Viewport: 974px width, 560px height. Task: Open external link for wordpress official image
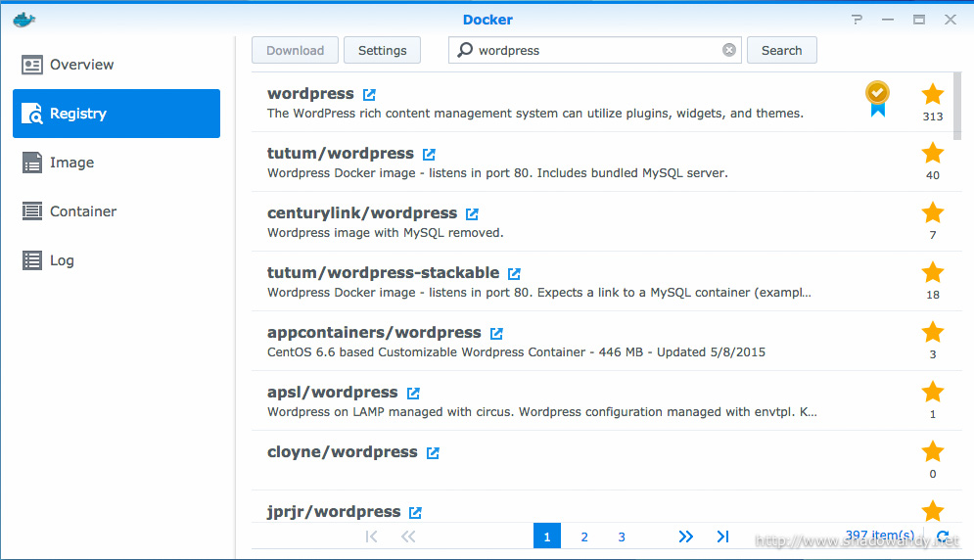tap(369, 94)
